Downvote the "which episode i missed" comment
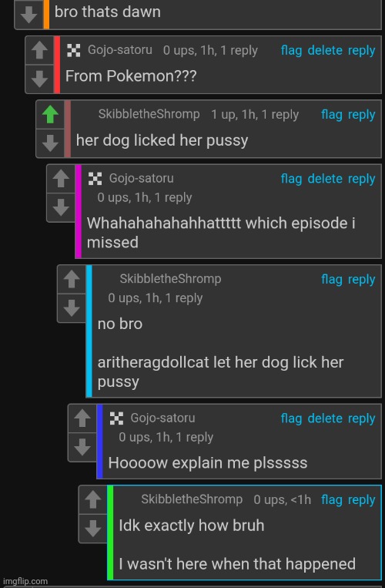The width and height of the screenshot is (385, 588). (x=61, y=207)
